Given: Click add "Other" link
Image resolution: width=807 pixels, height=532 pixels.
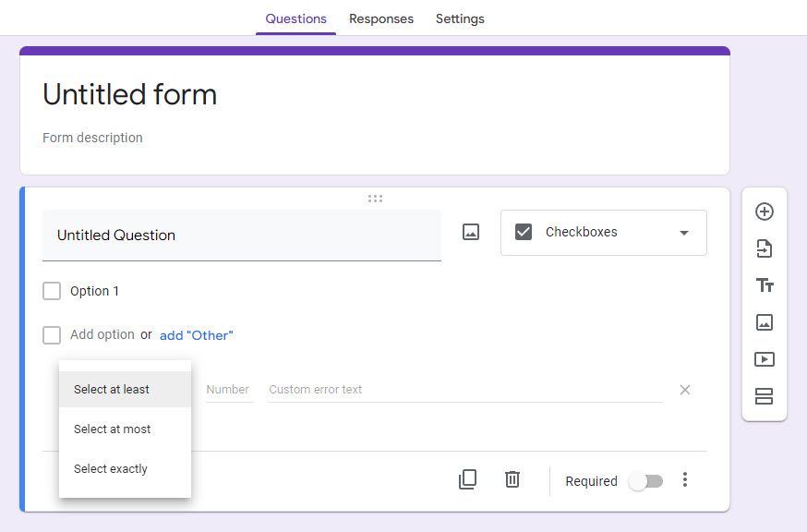Looking at the screenshot, I should click(196, 334).
